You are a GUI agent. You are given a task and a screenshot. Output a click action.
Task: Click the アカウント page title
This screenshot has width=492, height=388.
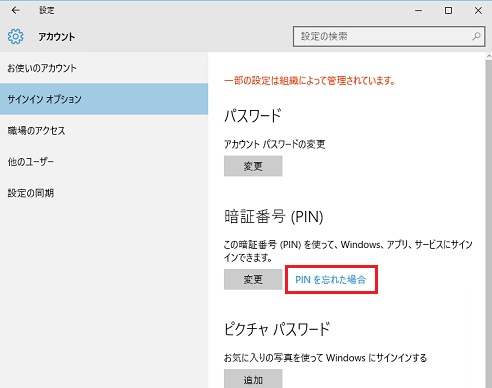pos(57,37)
